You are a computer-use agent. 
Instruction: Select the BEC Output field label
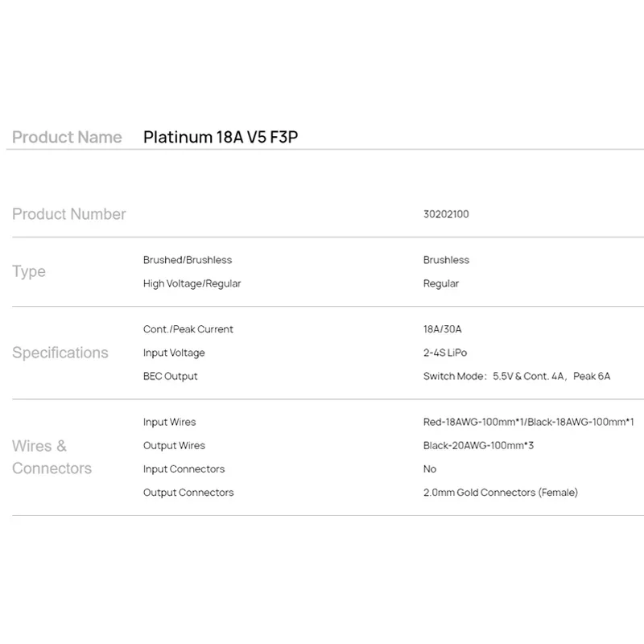tap(171, 376)
